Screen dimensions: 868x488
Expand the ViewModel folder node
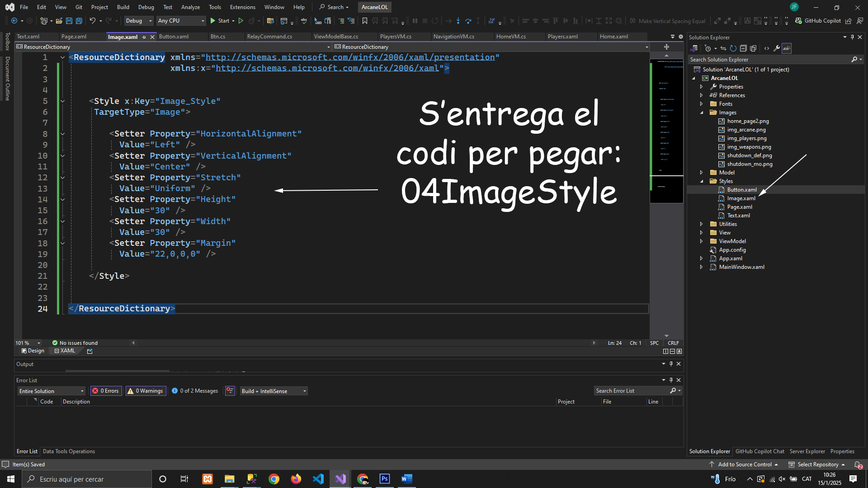tap(701, 241)
